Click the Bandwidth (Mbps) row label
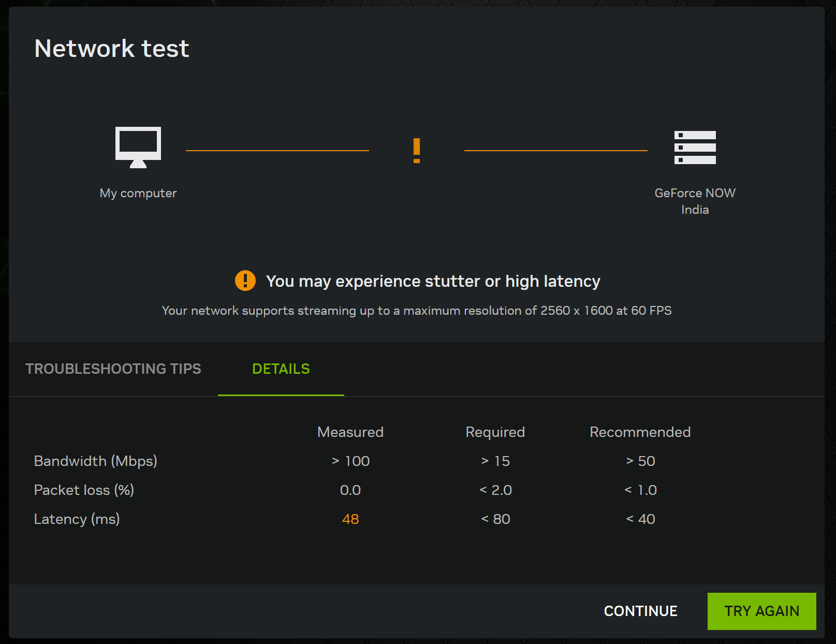Viewport: 836px width, 644px height. (x=95, y=461)
